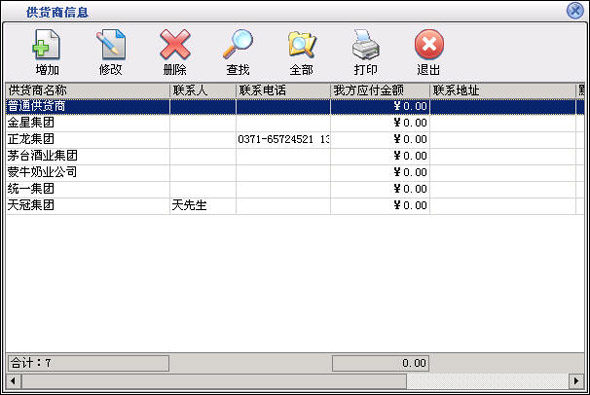This screenshot has height=395, width=590.
Task: Click the 联系人 column header
Action: 203,90
